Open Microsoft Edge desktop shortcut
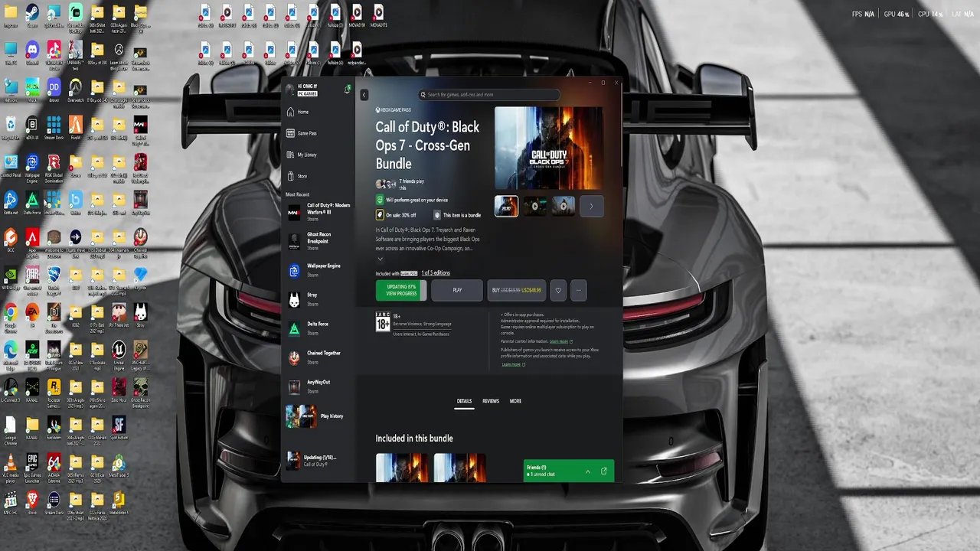Screen dimensions: 980x551 coord(11,354)
